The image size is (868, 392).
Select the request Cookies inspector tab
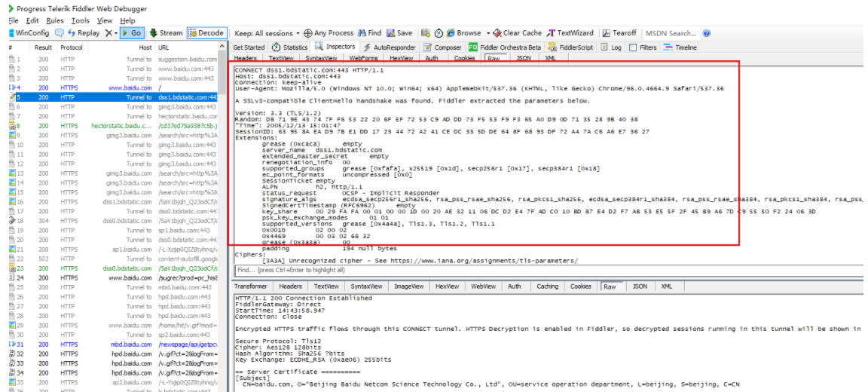click(x=464, y=57)
